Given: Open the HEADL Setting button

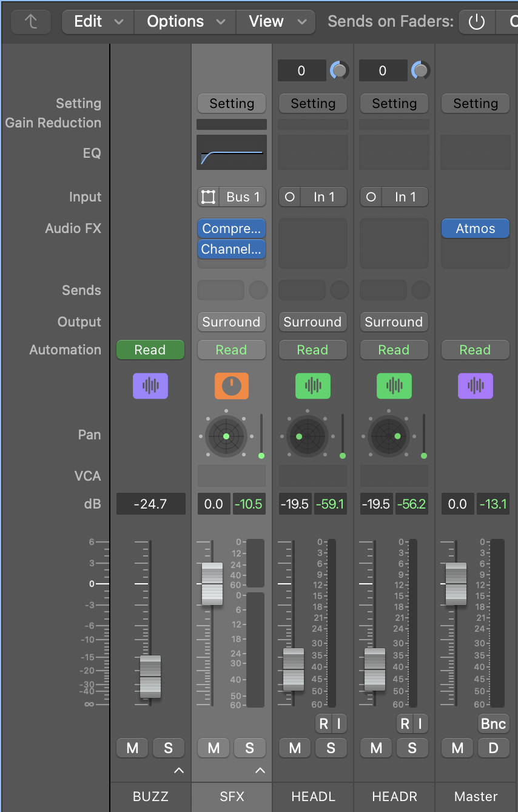Looking at the screenshot, I should [313, 103].
